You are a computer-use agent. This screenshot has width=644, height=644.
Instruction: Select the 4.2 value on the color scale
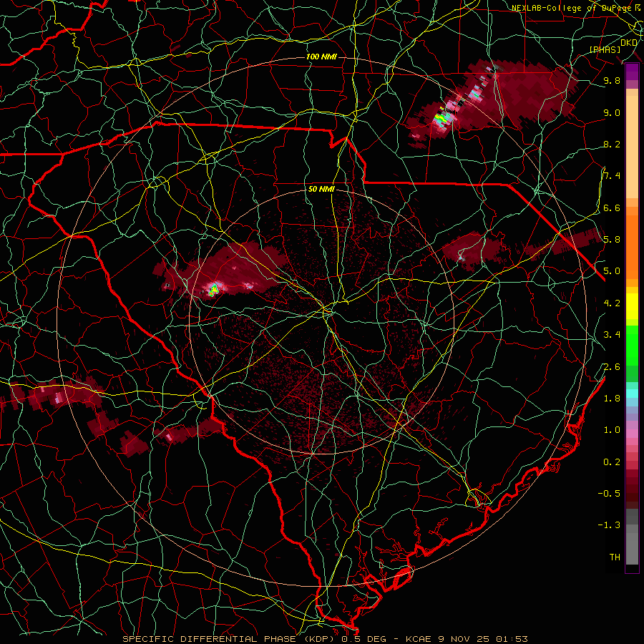(612, 303)
